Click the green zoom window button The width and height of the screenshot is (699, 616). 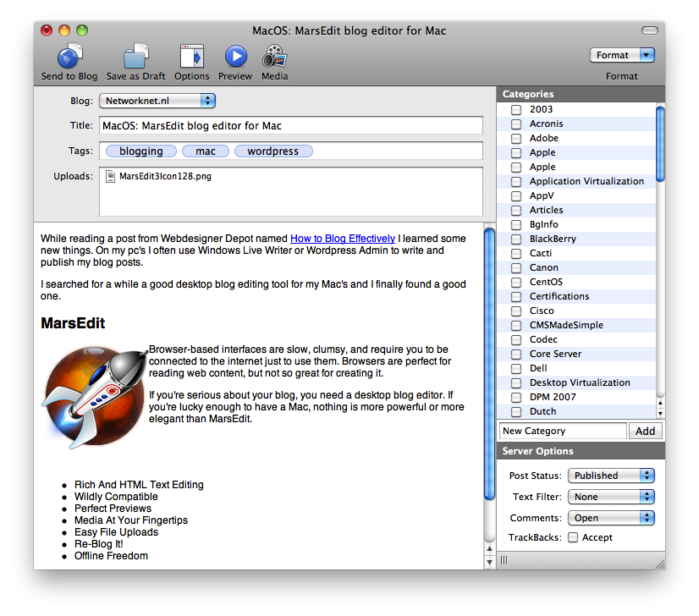coord(82,30)
